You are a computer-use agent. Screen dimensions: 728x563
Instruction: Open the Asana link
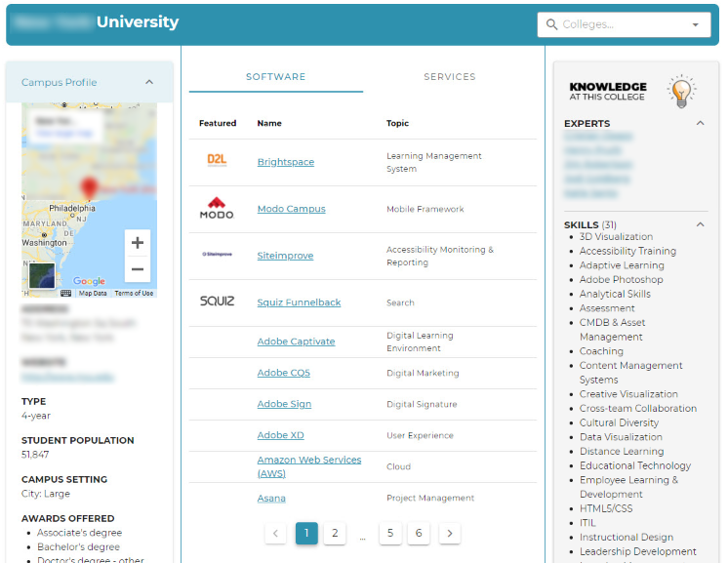pos(271,499)
